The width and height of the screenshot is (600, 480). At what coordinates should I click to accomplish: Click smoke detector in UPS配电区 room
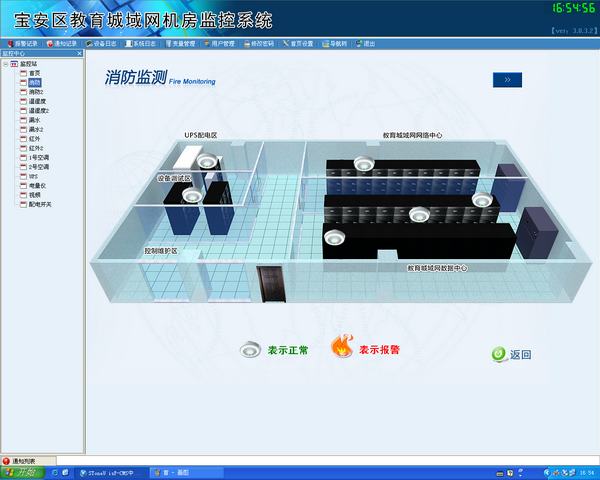tap(207, 161)
